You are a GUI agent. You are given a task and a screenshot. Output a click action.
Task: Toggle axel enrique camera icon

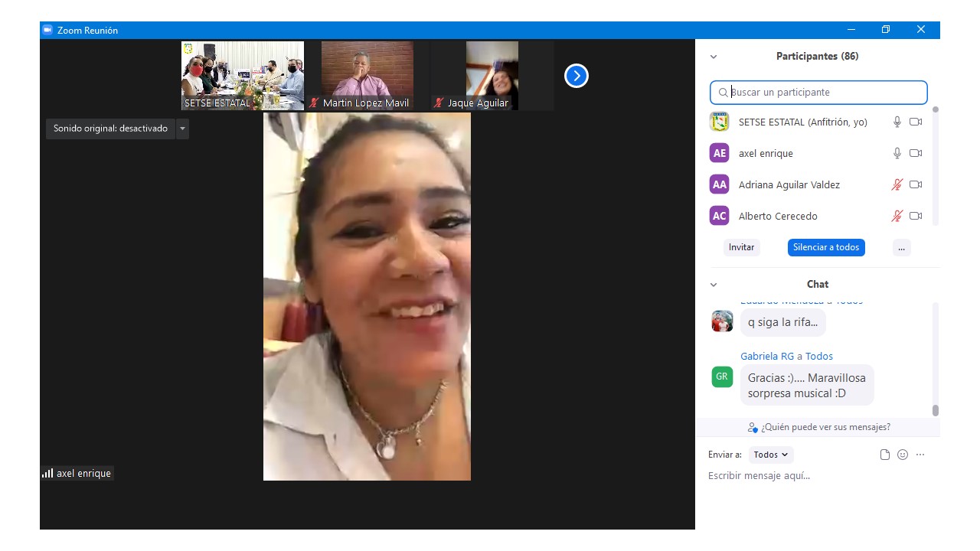916,153
